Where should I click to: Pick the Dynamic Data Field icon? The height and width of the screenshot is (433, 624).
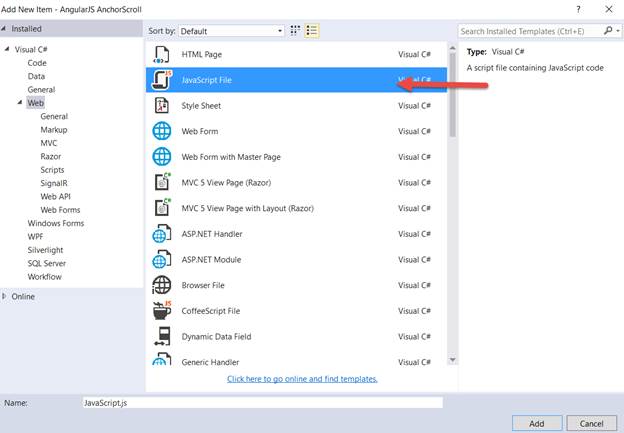tap(162, 336)
